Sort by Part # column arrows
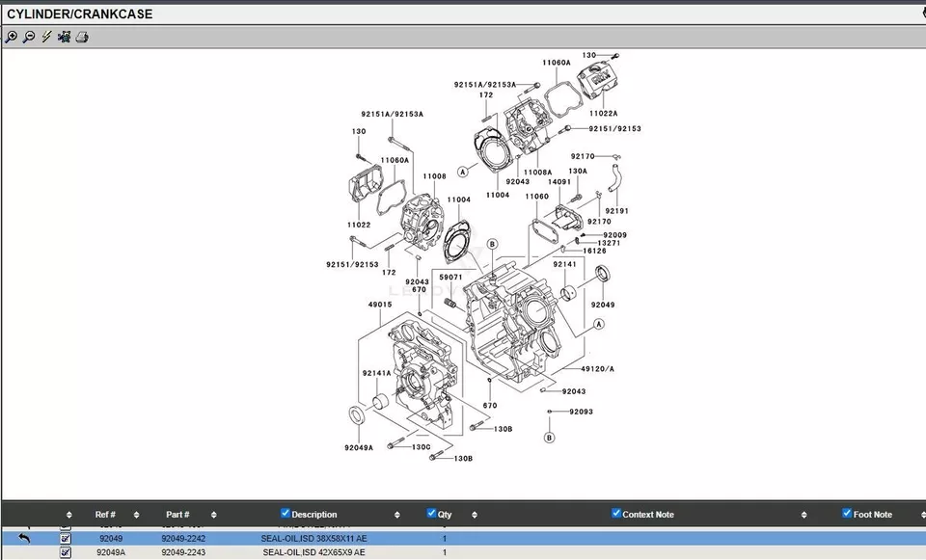926x560 pixels. point(213,515)
